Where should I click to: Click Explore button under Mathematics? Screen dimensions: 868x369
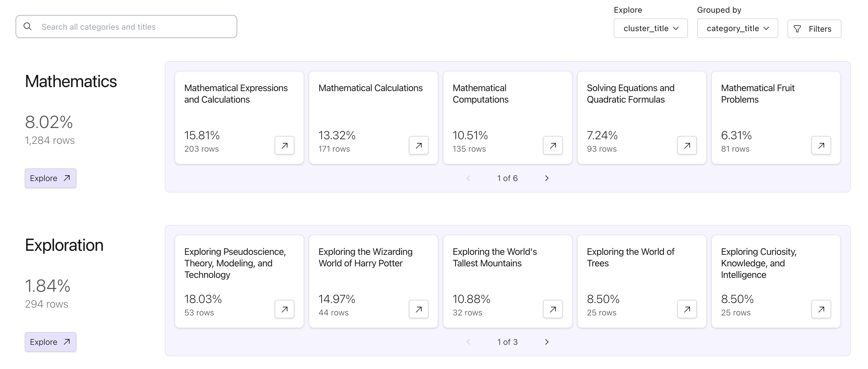point(50,178)
